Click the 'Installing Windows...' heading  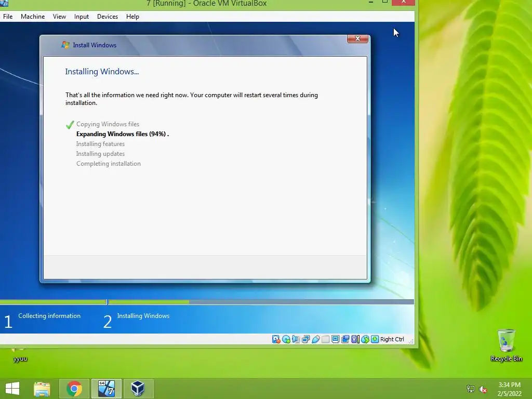point(102,72)
